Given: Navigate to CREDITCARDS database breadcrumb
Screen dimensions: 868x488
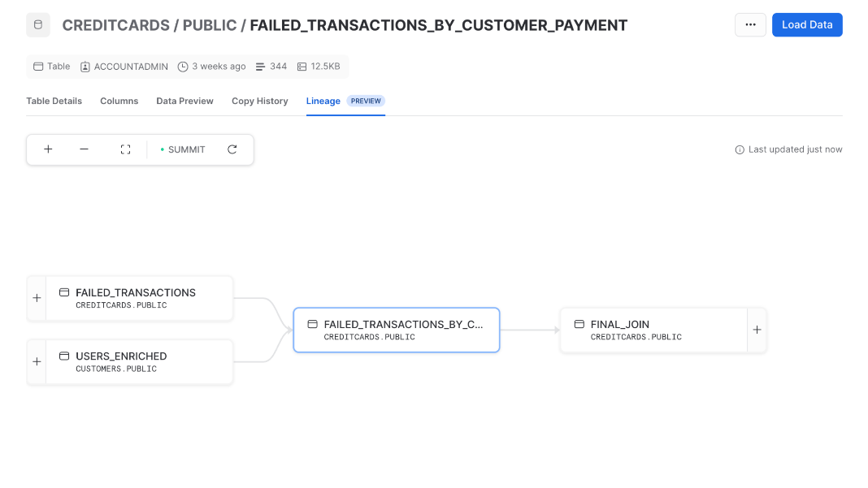Looking at the screenshot, I should [116, 25].
